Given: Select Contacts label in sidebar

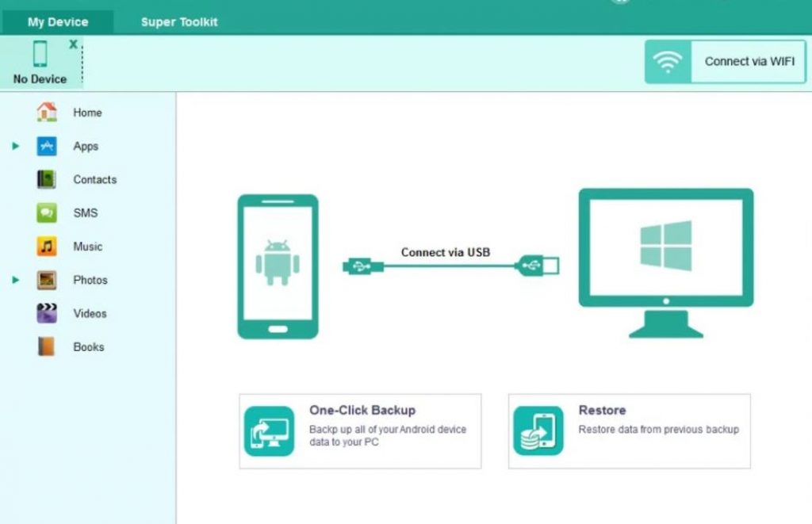Looking at the screenshot, I should click(95, 180).
